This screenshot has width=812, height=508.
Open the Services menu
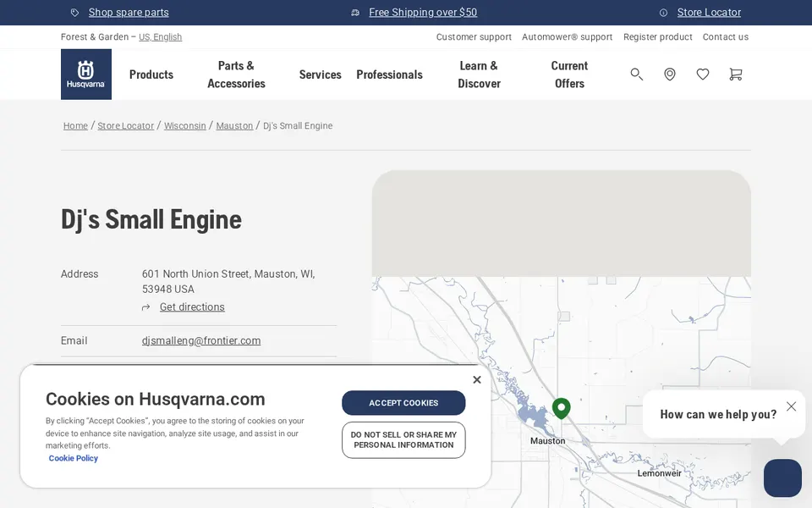pyautogui.click(x=320, y=75)
